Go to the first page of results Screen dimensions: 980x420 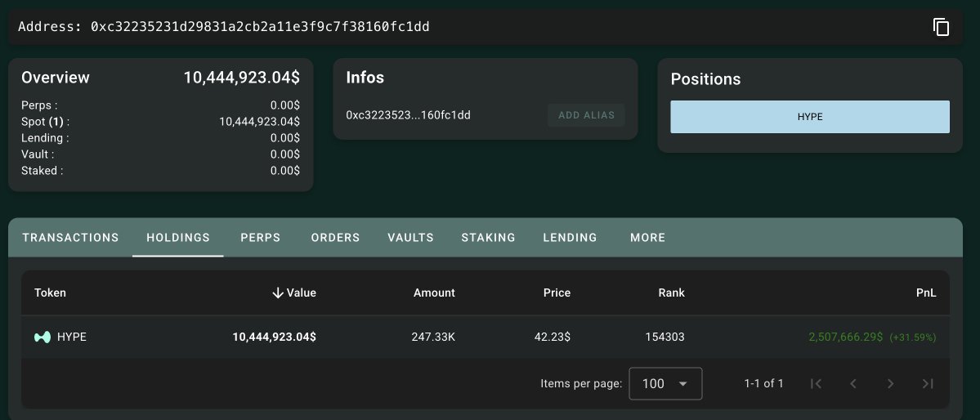point(815,383)
